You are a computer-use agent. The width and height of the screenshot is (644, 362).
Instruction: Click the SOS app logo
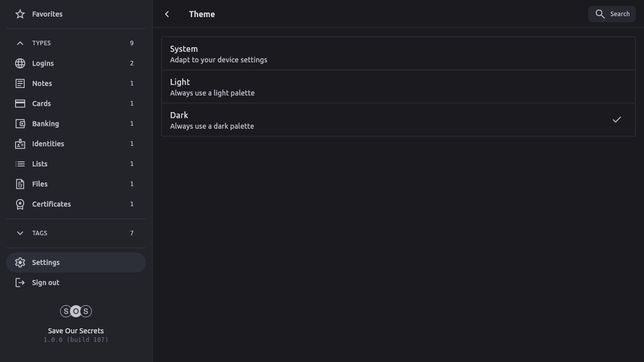76,311
